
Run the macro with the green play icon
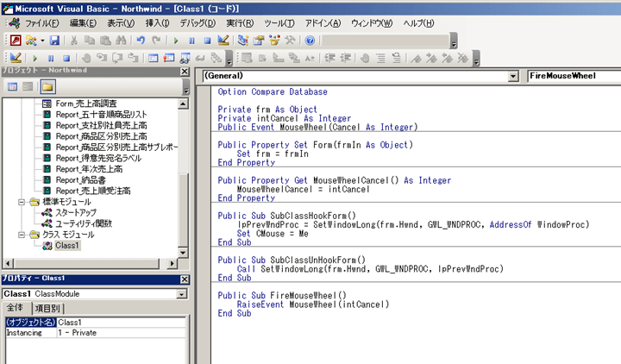pos(177,41)
